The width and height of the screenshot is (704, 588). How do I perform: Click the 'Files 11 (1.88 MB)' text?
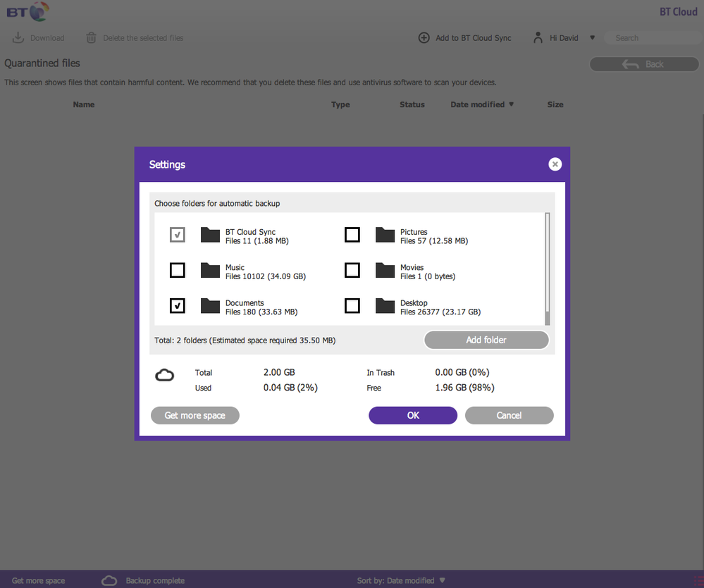(257, 241)
